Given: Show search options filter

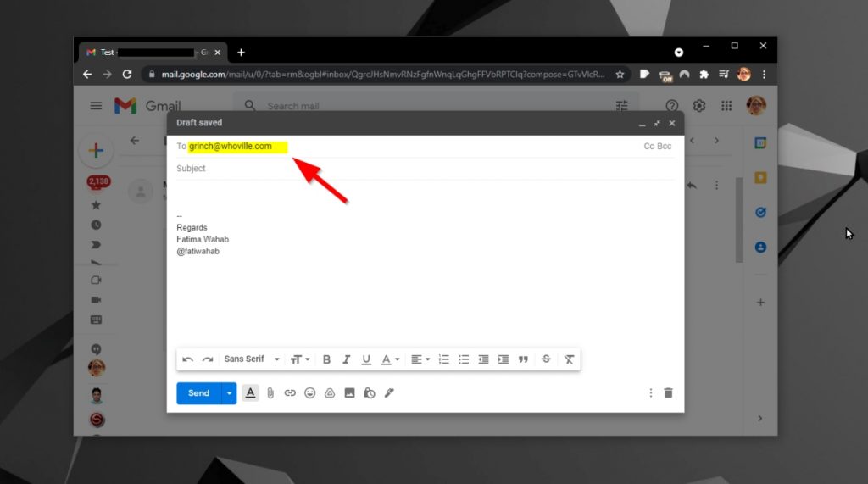Looking at the screenshot, I should [x=621, y=106].
